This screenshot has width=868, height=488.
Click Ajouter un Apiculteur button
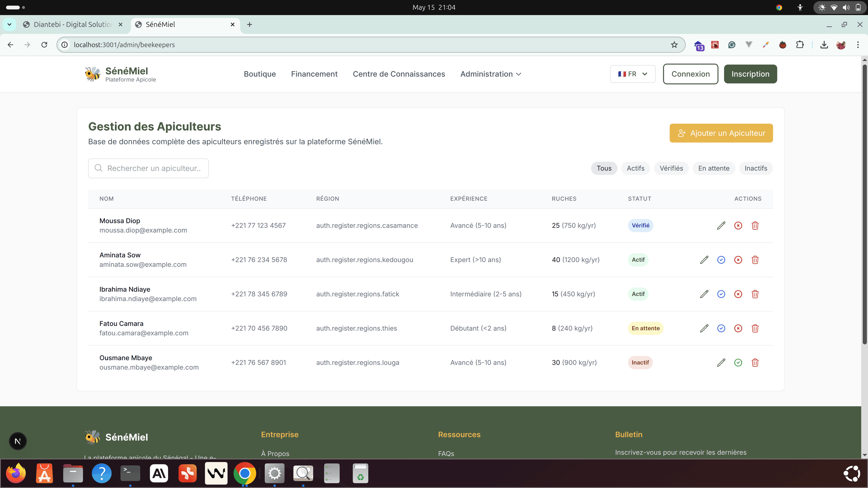pos(721,133)
